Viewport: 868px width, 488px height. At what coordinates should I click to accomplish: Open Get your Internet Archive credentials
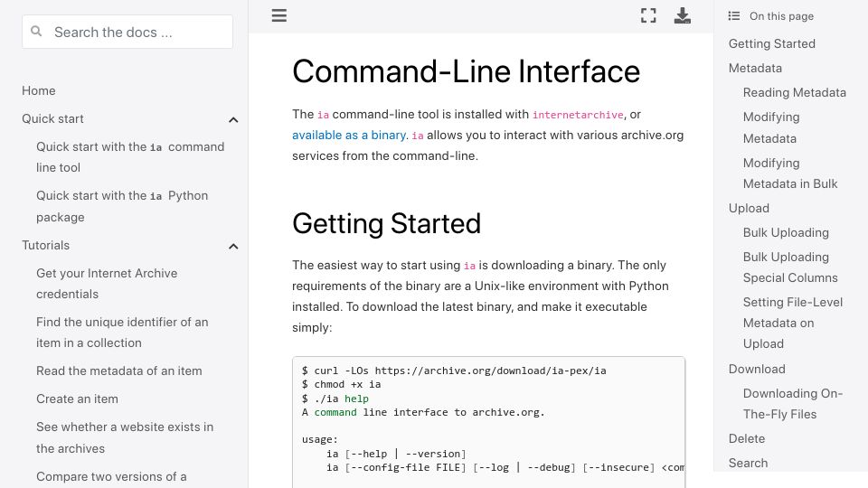tap(107, 283)
